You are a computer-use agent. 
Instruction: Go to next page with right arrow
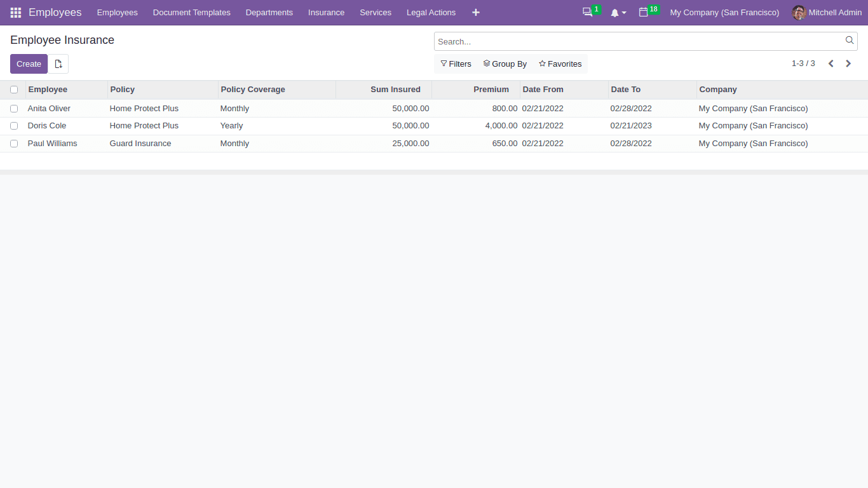(x=848, y=64)
